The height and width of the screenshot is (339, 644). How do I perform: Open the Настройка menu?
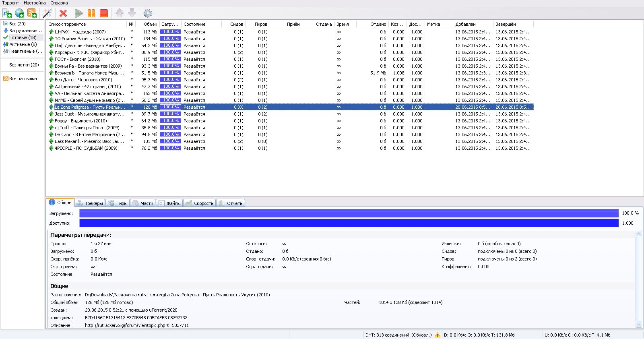pos(35,3)
